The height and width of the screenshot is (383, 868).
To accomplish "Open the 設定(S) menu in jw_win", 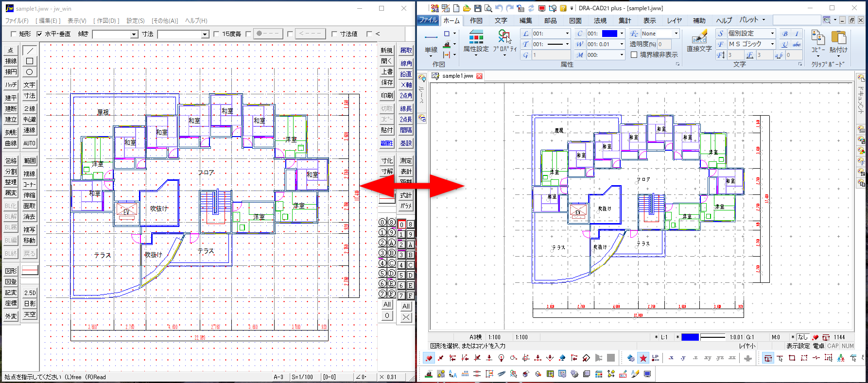I will [136, 21].
